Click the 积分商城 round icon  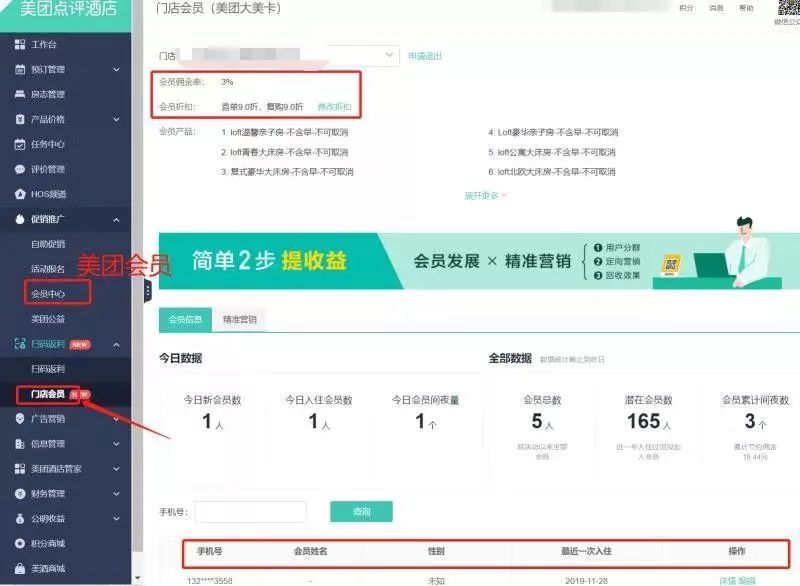click(x=20, y=544)
